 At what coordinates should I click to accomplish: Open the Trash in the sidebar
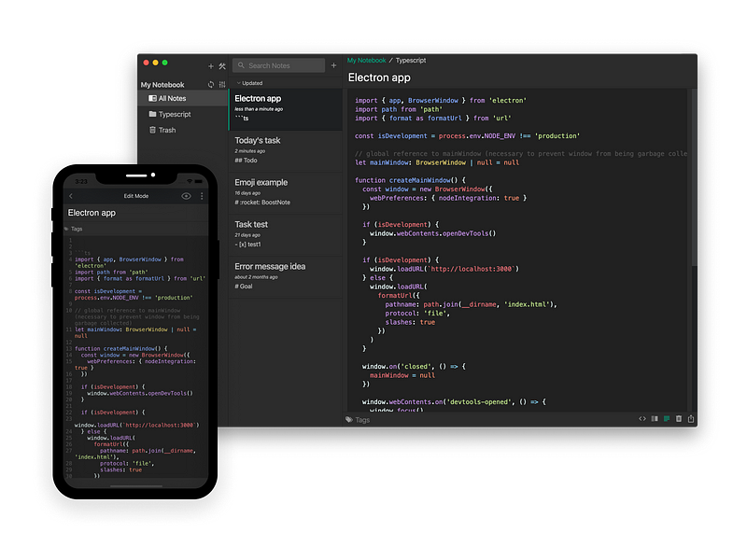pos(183,130)
